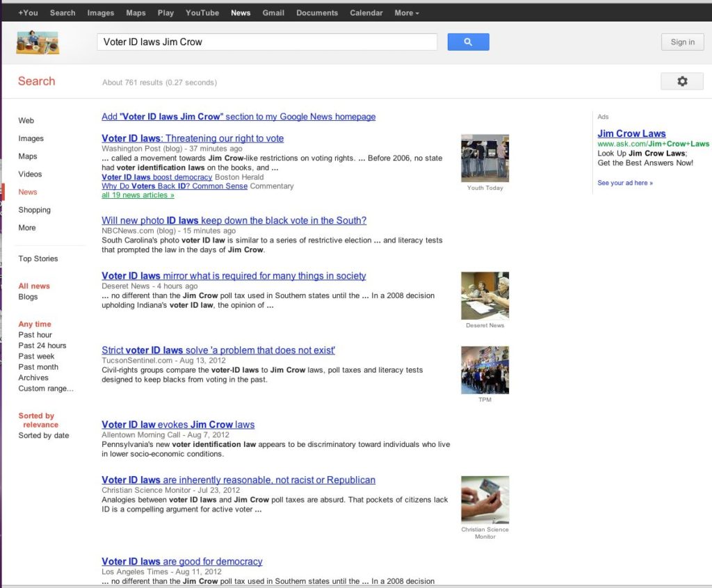Filter to Past month

click(x=38, y=367)
